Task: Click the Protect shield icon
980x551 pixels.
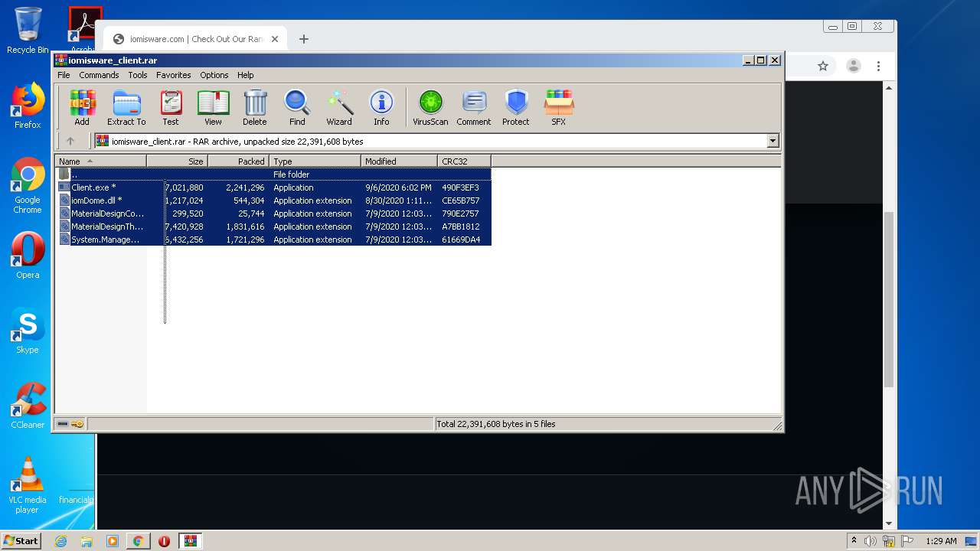Action: click(x=516, y=107)
